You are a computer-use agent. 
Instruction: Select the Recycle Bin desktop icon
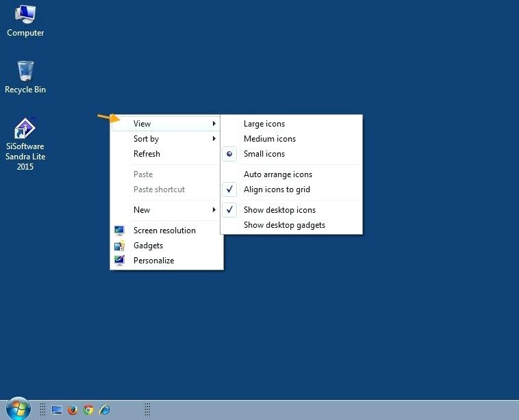point(25,77)
